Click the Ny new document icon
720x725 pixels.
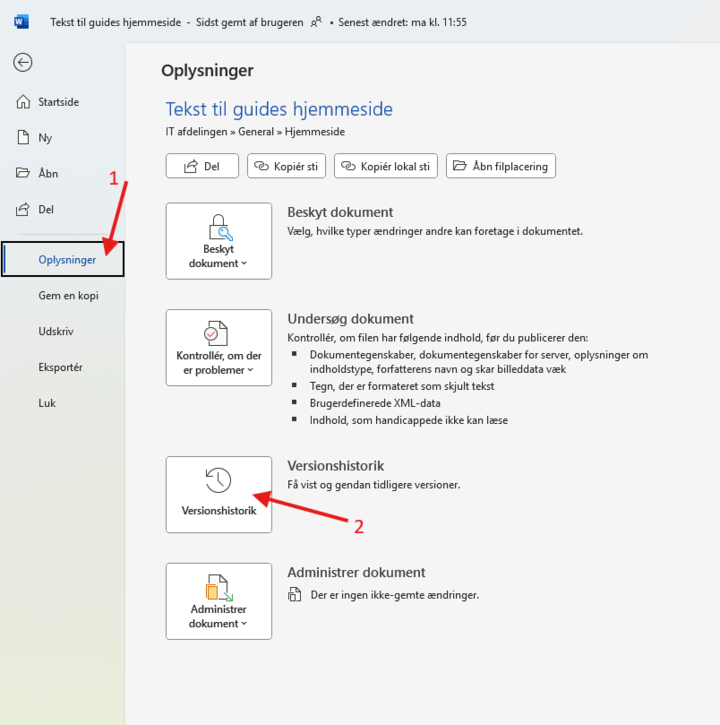tap(23, 138)
